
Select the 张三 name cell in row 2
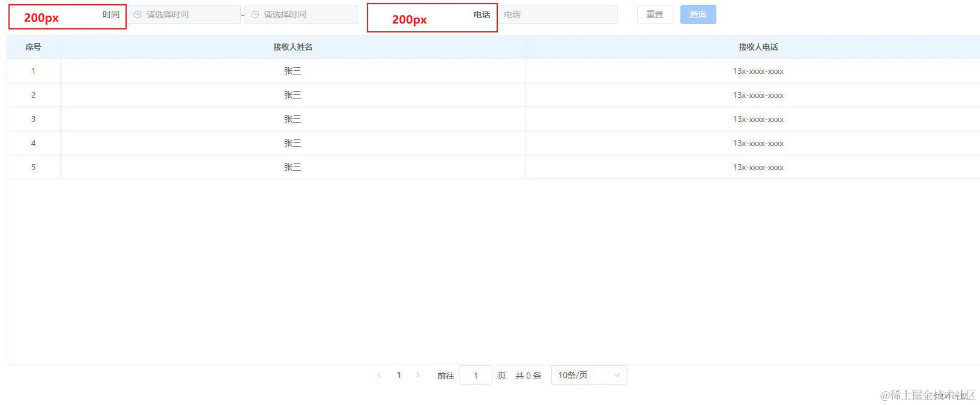(x=293, y=95)
